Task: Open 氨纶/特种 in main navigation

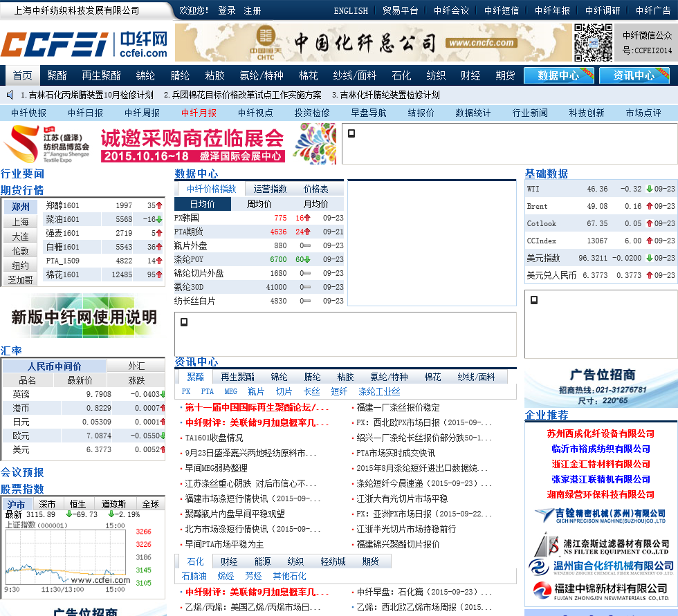Action: [262, 75]
